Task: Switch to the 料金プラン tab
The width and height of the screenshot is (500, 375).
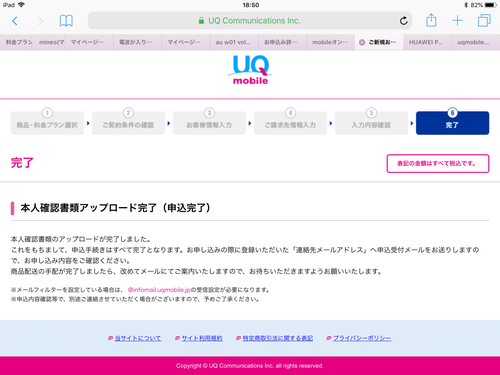Action: [x=16, y=42]
